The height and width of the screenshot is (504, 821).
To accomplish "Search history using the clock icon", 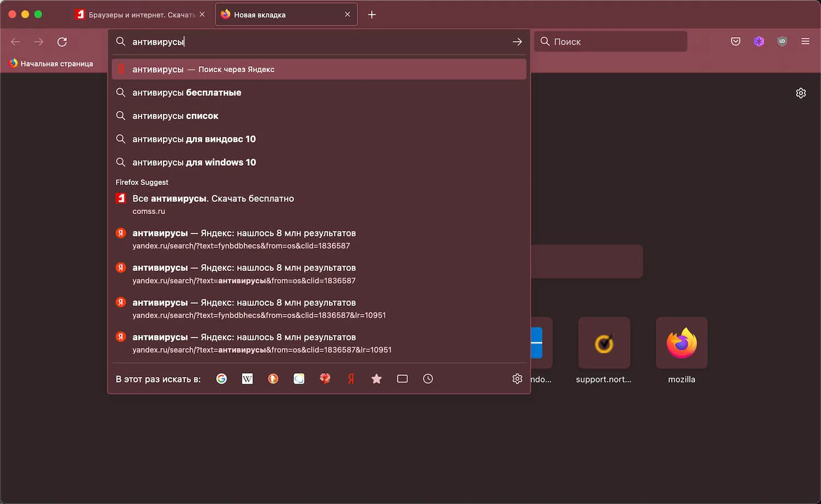I will (x=428, y=379).
